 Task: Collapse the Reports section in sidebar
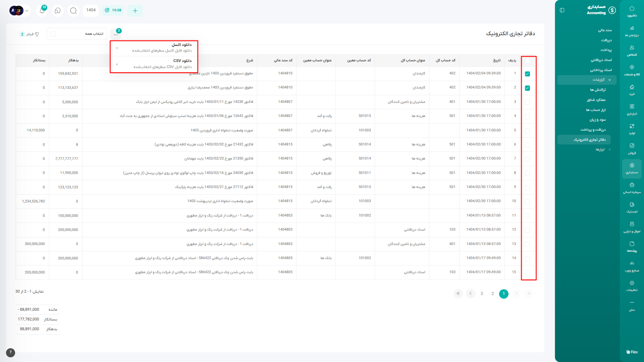609,80
